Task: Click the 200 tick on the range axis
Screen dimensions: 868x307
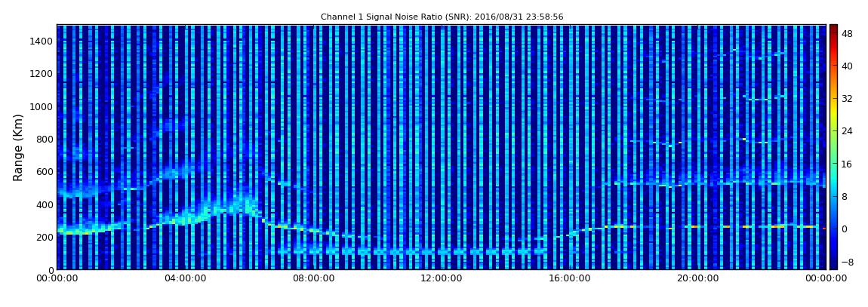Action: (44, 238)
